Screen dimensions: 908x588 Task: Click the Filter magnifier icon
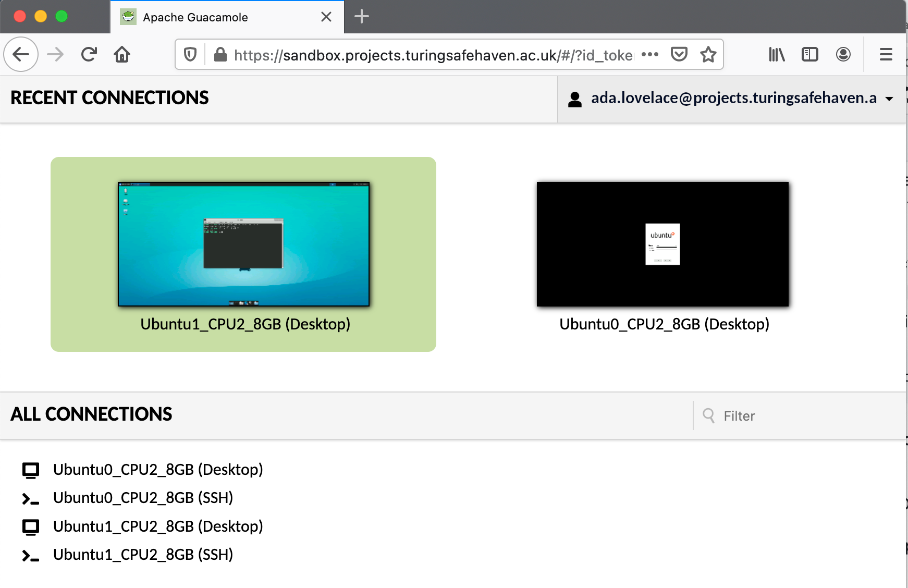708,415
